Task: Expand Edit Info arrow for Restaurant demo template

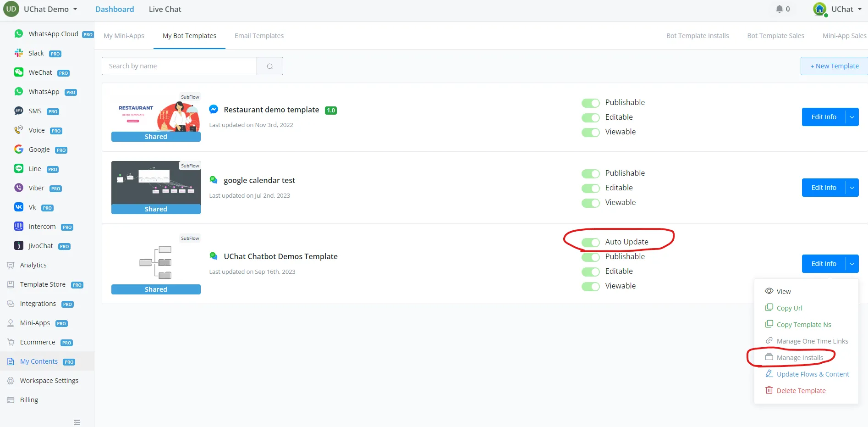Action: point(852,117)
